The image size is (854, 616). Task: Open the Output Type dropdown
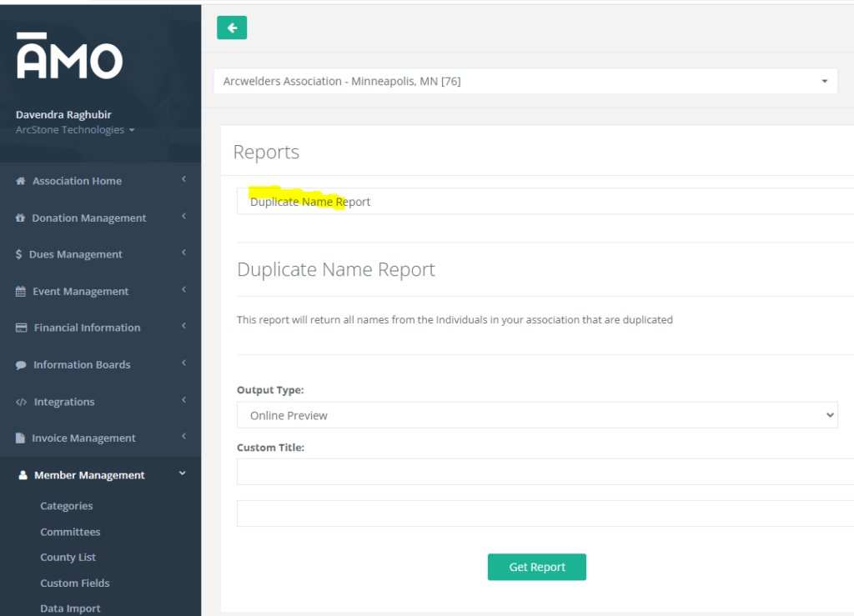[x=537, y=415]
